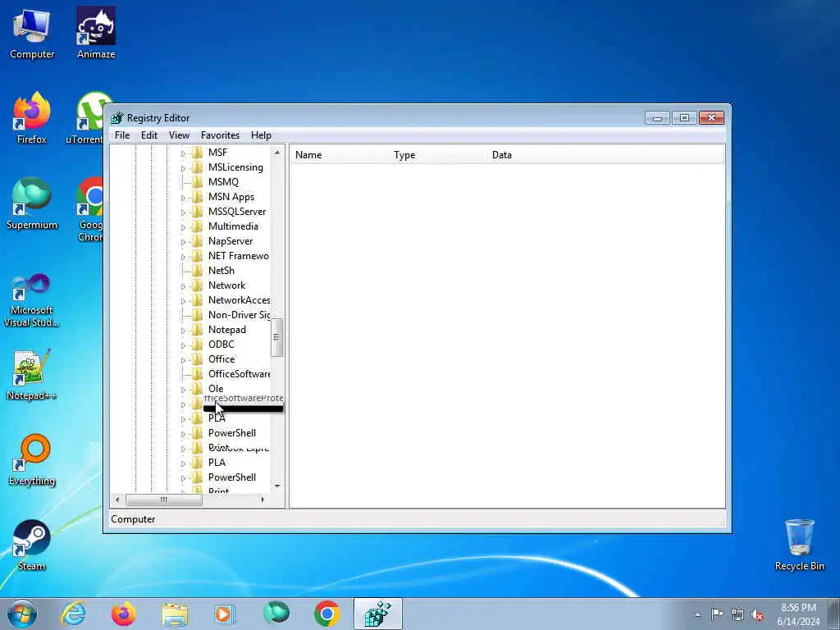Click the Name column header
Screen dimensions: 840x630
pyautogui.click(x=340, y=155)
